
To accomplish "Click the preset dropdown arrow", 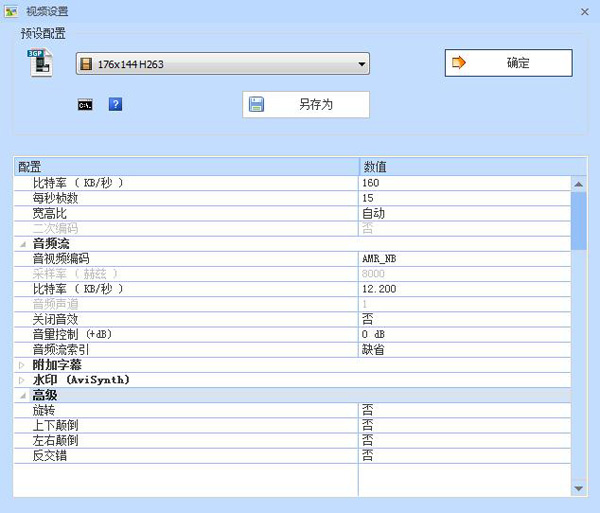I will [362, 64].
